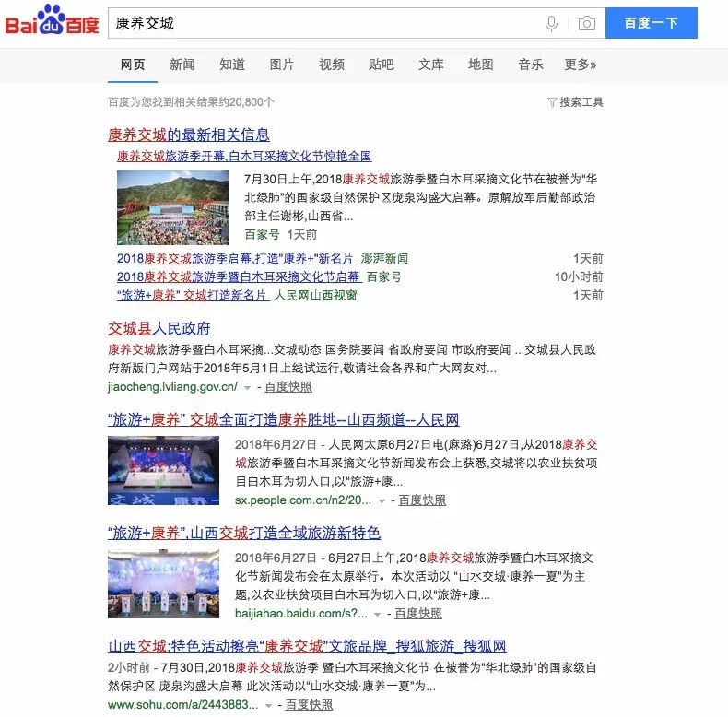Select the 网页 tab

tap(133, 65)
